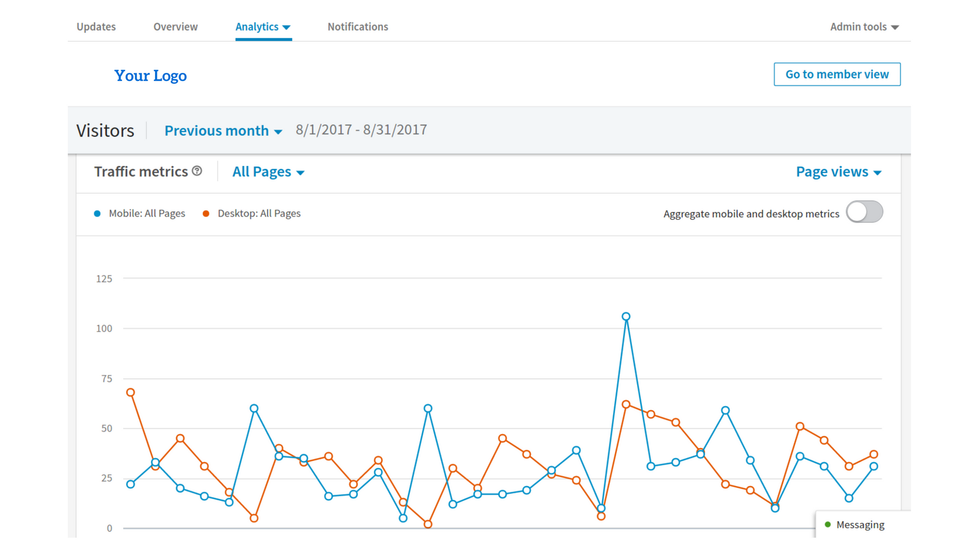This screenshot has width=980, height=551.
Task: Go to the Notifications tab
Action: point(358,26)
